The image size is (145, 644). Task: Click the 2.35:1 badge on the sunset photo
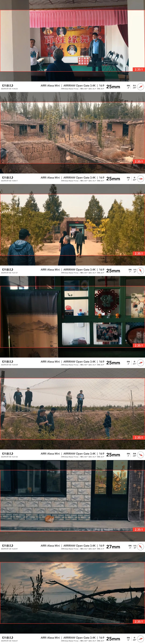(x=139, y=621)
